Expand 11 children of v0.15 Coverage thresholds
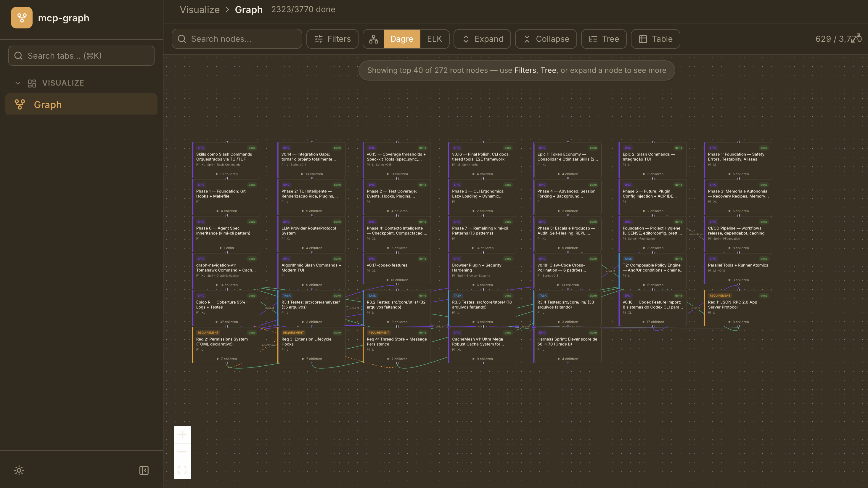Viewport: 868px width, 488px height. [x=397, y=174]
